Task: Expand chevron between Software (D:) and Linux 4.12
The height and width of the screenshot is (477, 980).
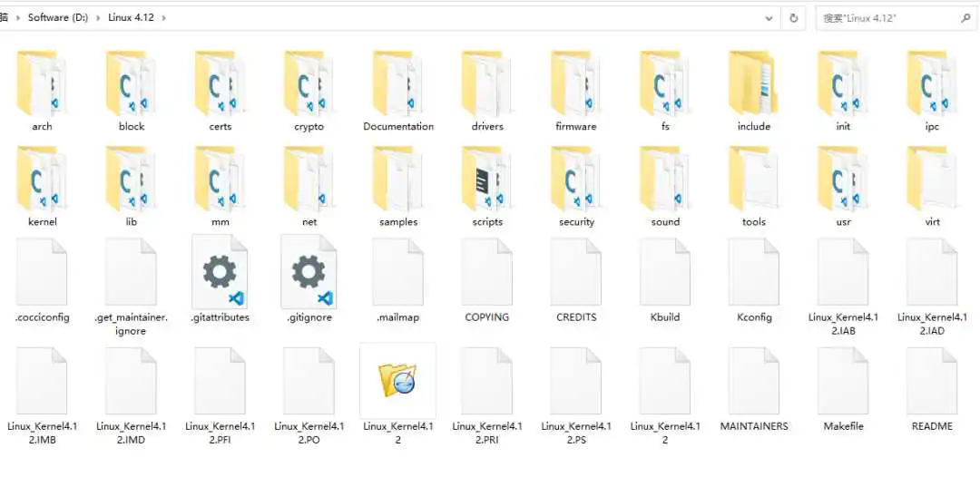Action: pos(97,17)
